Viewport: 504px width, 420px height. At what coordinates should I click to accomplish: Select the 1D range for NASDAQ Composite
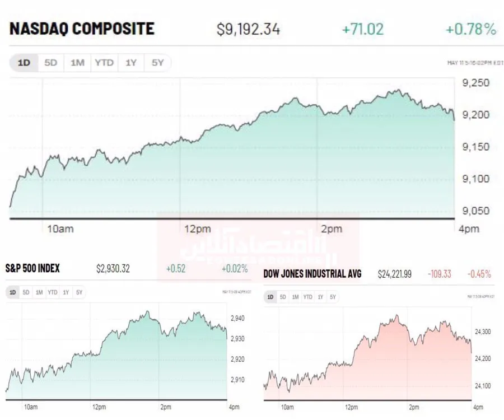click(24, 63)
